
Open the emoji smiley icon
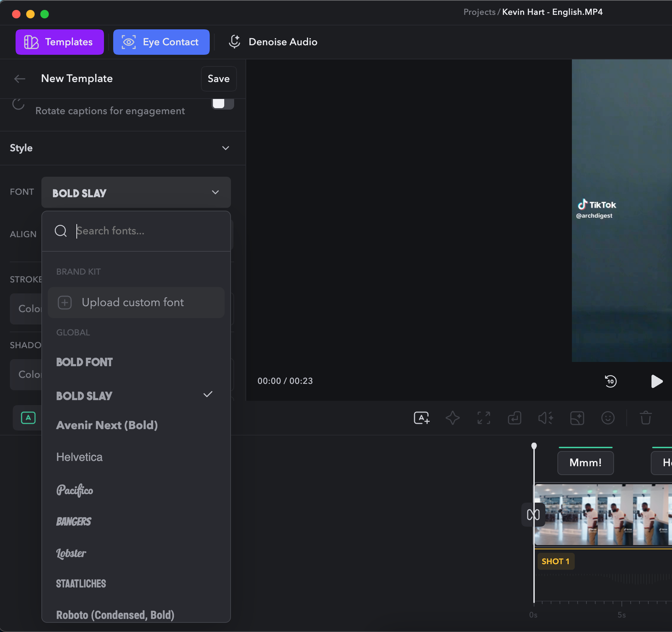click(x=608, y=418)
